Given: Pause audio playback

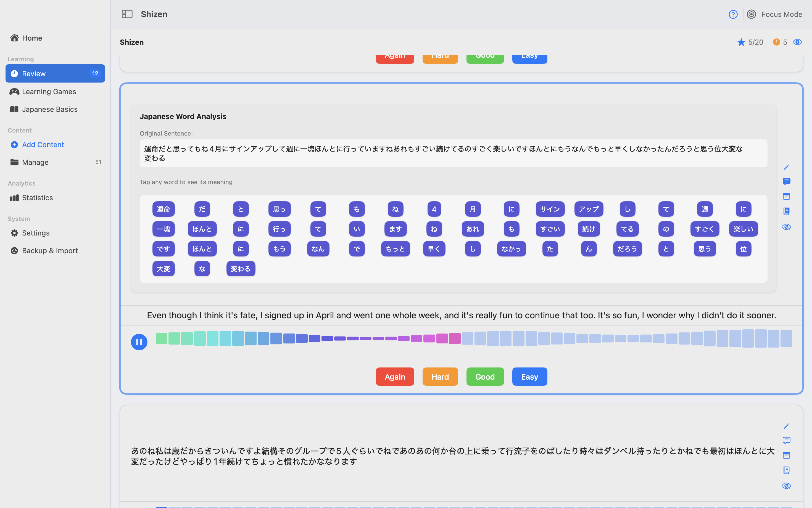Looking at the screenshot, I should tap(139, 342).
